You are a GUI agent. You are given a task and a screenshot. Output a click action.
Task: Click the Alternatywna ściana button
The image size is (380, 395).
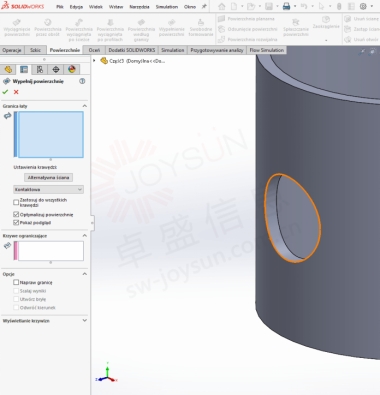pyautogui.click(x=48, y=178)
